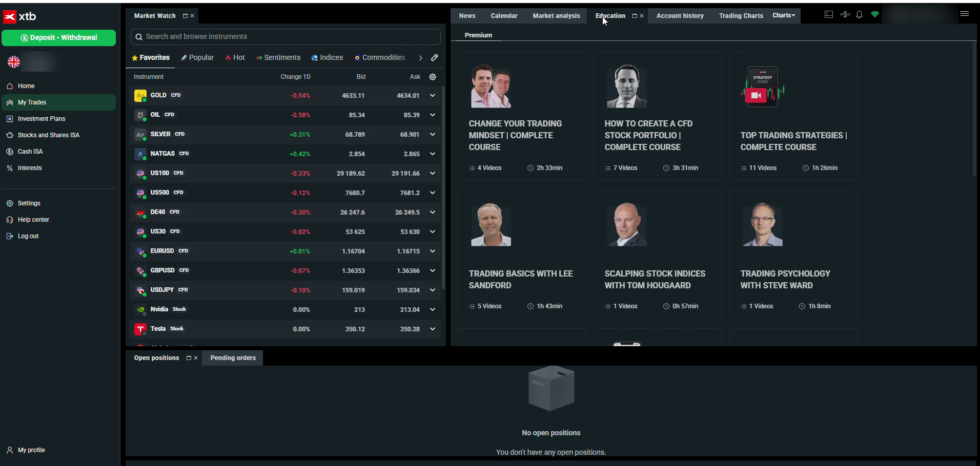Expand the SILVER row chevron
Viewport: 980px width, 466px height.
click(433, 134)
